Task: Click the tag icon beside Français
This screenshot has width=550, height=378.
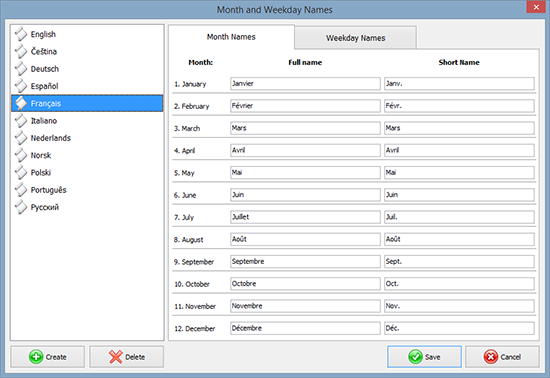Action: pos(21,103)
